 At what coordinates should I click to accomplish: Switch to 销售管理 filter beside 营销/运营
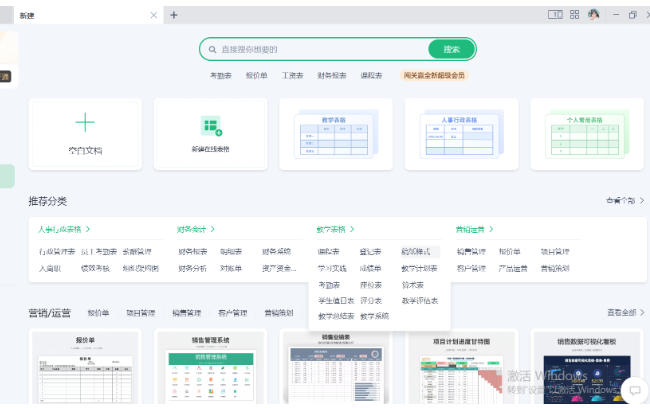187,313
